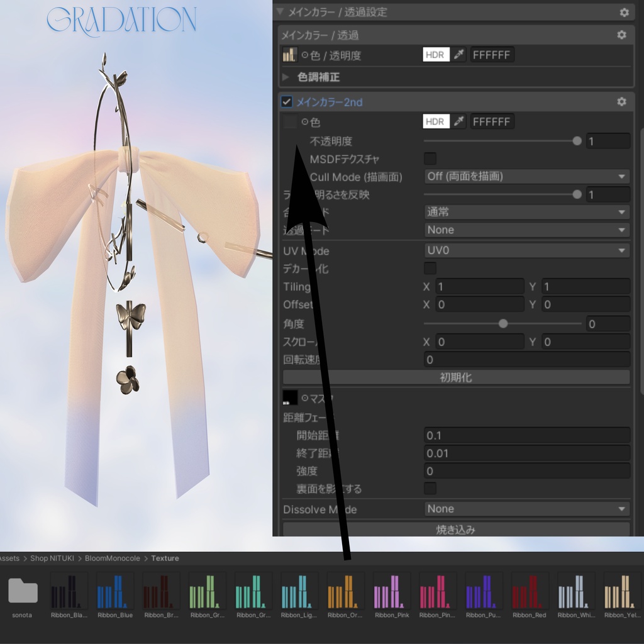Viewport: 644px width, 644px height.
Task: Click the brightness reflection slider handle
Action: [577, 194]
